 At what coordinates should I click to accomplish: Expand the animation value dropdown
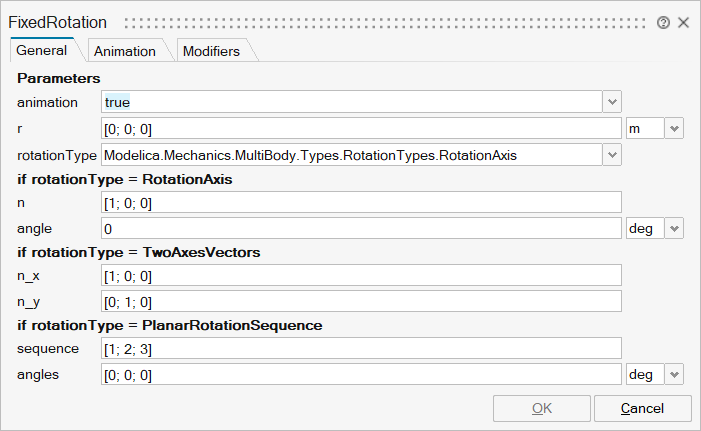tap(612, 102)
